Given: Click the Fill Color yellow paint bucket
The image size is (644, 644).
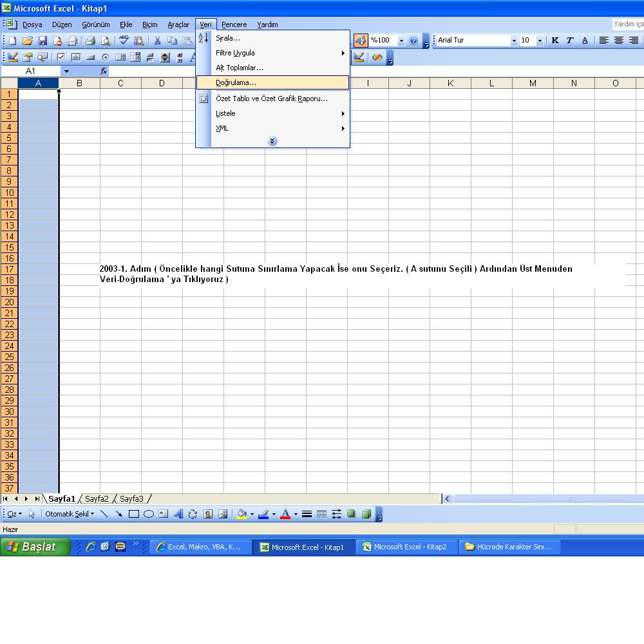Looking at the screenshot, I should click(241, 514).
